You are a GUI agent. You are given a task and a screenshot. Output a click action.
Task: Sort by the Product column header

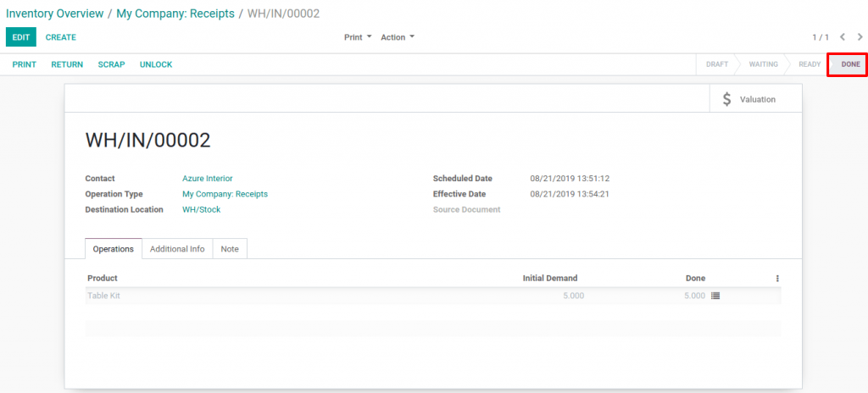tap(103, 278)
